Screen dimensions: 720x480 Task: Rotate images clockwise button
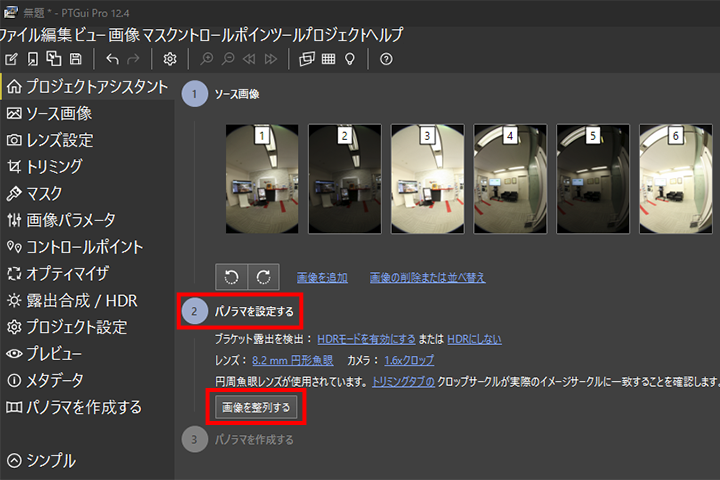[264, 277]
